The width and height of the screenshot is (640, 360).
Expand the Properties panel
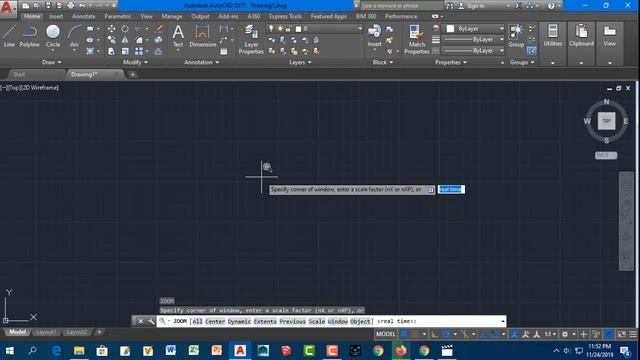[451, 62]
